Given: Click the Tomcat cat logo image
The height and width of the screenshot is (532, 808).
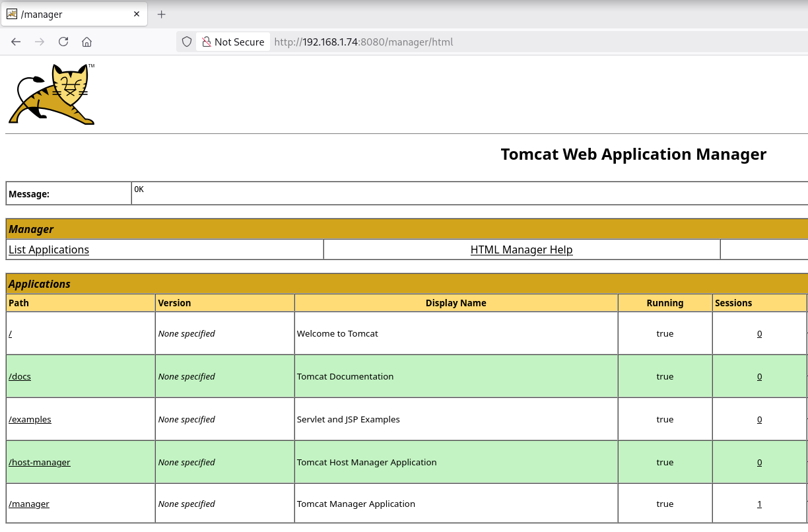Looking at the screenshot, I should pos(52,94).
